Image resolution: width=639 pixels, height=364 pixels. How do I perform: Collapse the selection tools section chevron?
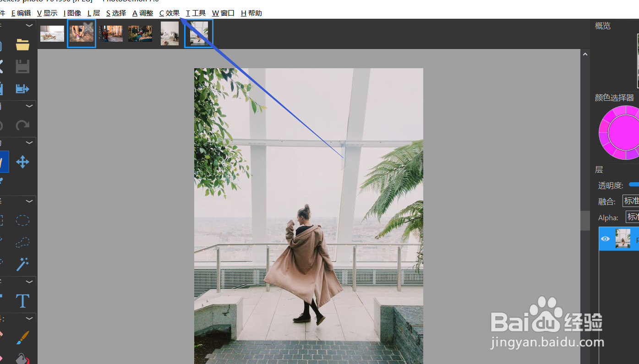pyautogui.click(x=29, y=201)
